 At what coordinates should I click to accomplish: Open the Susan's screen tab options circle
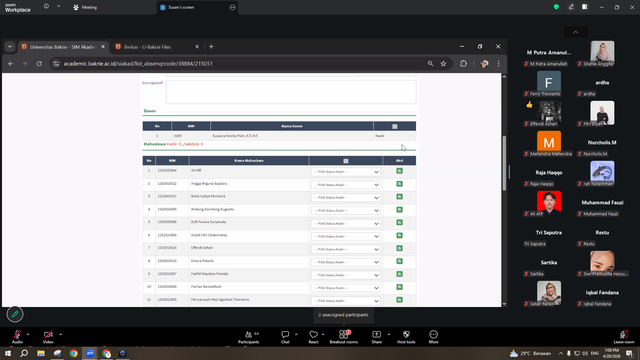click(232, 7)
